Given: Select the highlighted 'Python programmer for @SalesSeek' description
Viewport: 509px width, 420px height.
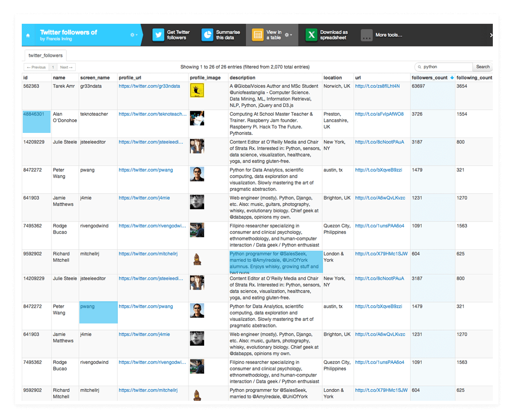Looking at the screenshot, I should click(276, 262).
